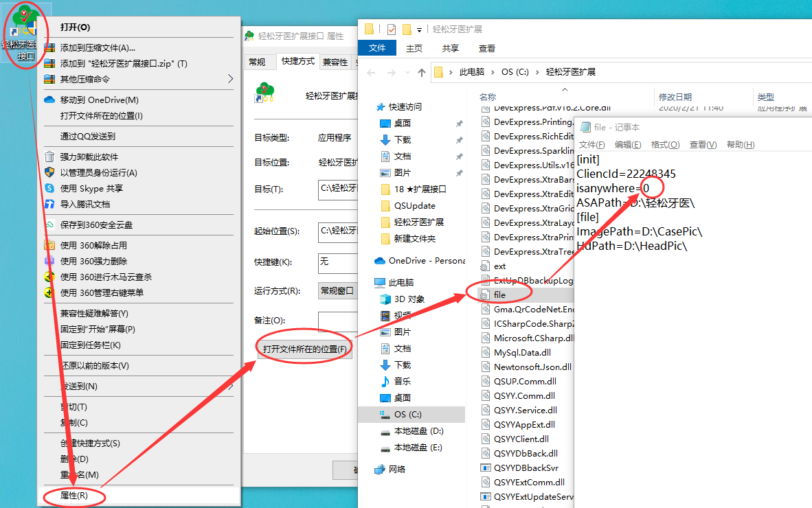
Task: Click the properties checkmark icon in Explorer title bar
Action: [392, 30]
